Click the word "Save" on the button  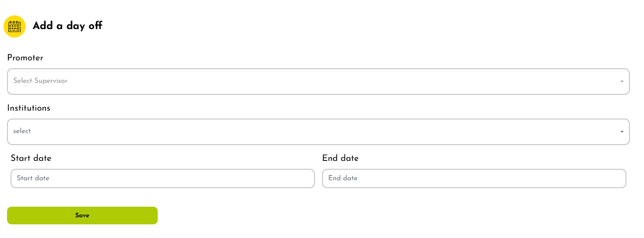[x=82, y=216]
